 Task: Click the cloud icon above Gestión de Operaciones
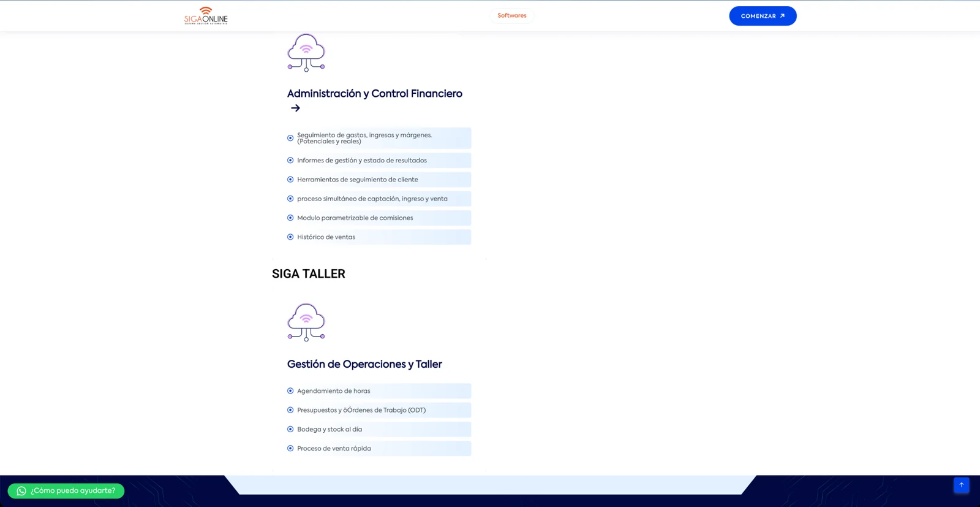(x=306, y=322)
